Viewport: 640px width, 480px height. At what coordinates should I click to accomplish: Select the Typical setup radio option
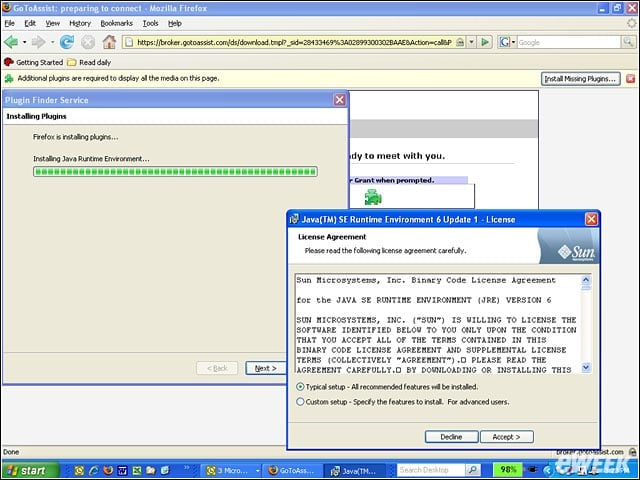click(300, 387)
